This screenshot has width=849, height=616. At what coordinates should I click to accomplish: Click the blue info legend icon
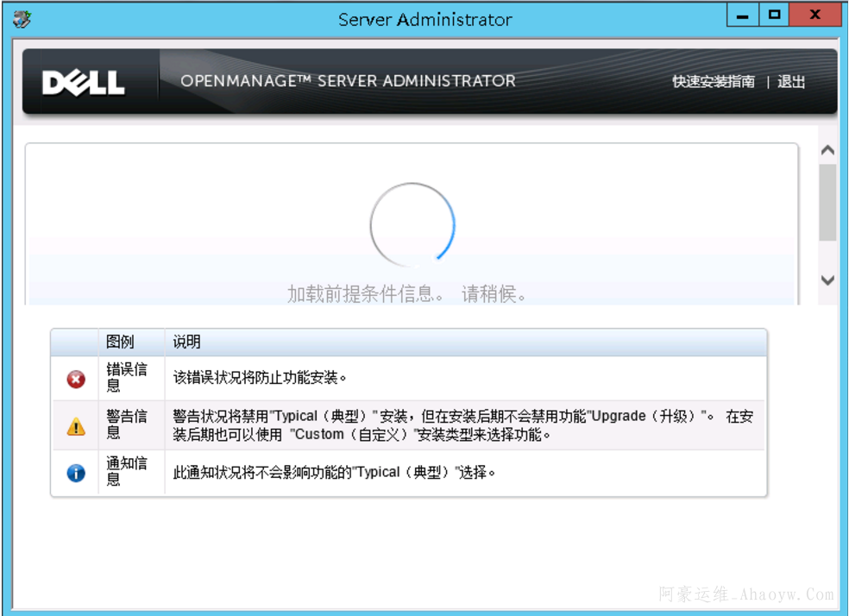point(76,473)
